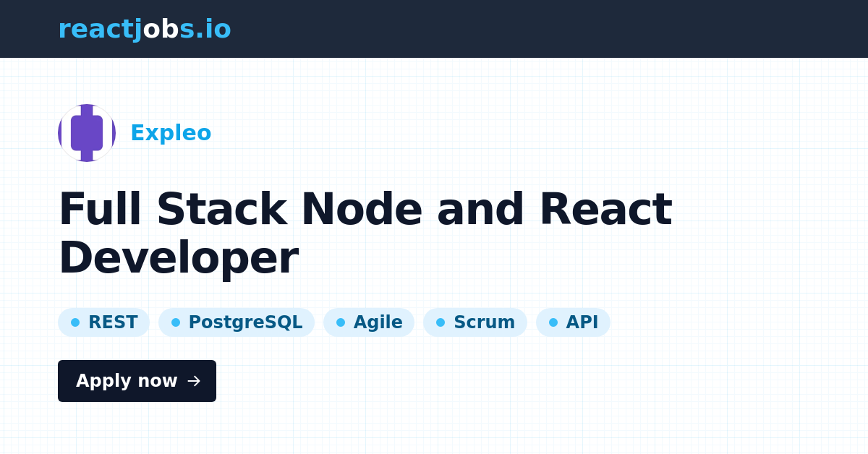Open the reactjobs.io home page
868x454 pixels.
(x=145, y=29)
